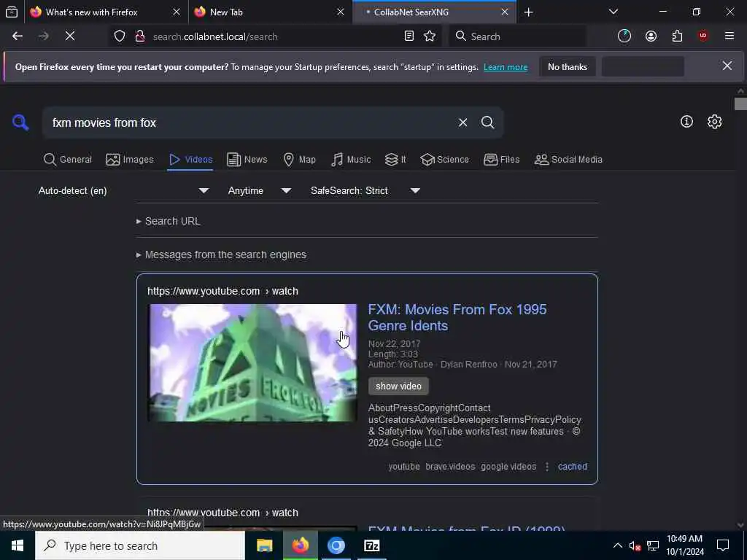
Task: Click the FXM building video thumbnail
Action: click(x=252, y=363)
